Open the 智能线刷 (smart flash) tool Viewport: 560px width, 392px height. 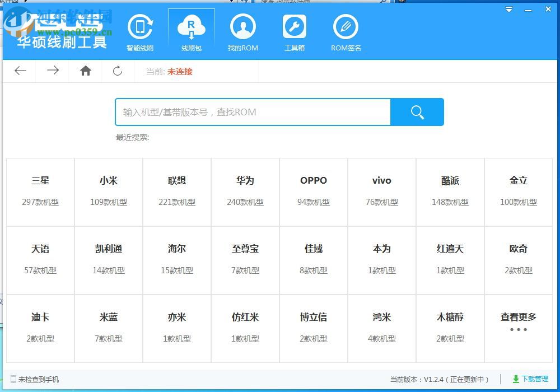pos(141,31)
